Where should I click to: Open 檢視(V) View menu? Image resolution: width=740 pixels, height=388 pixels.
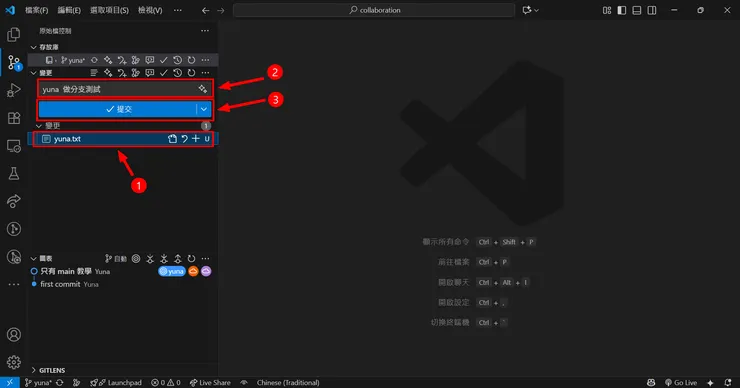pyautogui.click(x=150, y=10)
